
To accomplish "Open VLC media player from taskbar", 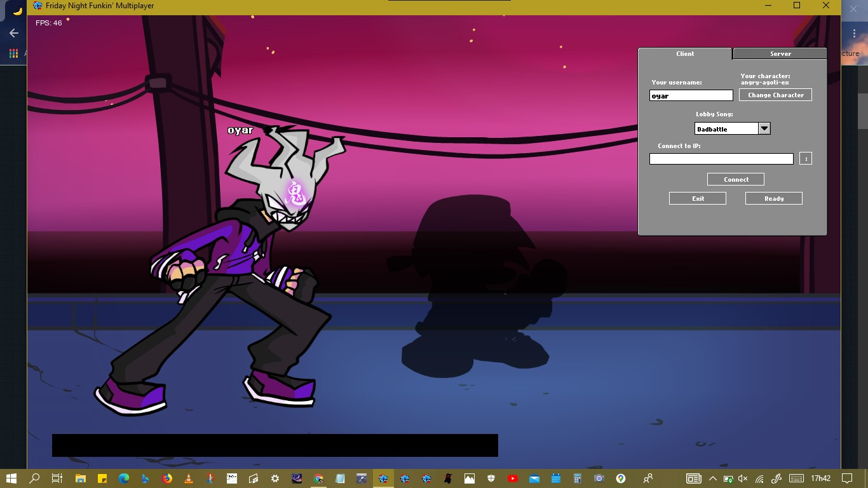I will pyautogui.click(x=189, y=478).
